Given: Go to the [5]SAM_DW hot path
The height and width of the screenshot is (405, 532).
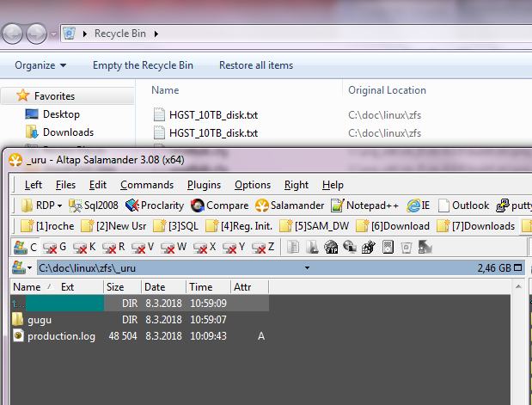Looking at the screenshot, I should (x=315, y=226).
